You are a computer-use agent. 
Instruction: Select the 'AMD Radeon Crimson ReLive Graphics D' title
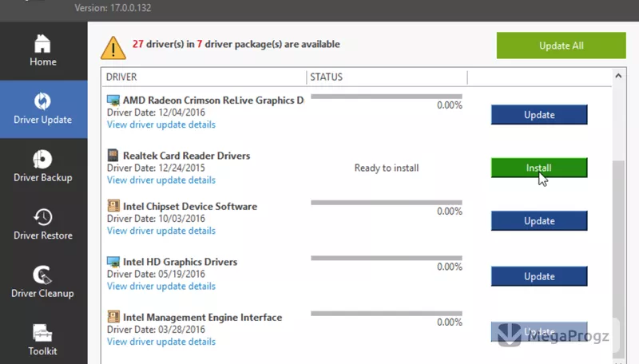point(213,100)
